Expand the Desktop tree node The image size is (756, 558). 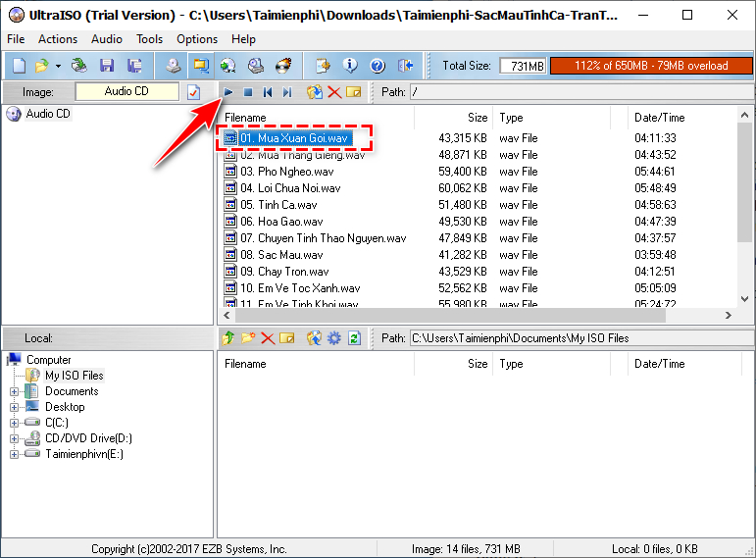tap(14, 407)
